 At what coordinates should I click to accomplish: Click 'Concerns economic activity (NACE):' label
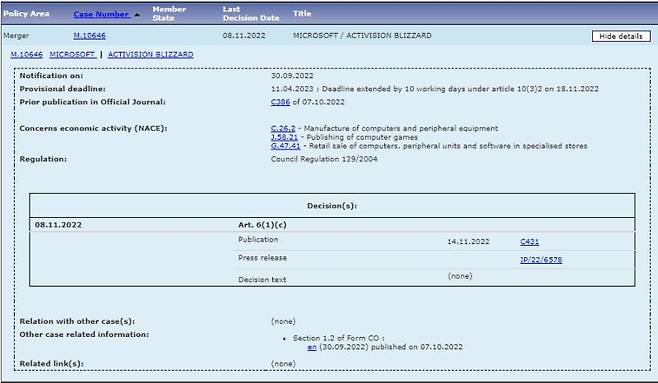click(93, 128)
